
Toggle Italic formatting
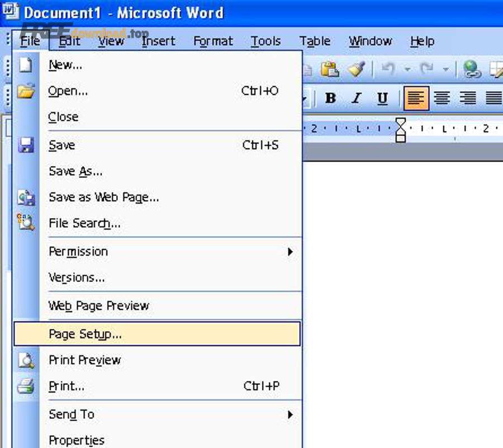(x=357, y=98)
